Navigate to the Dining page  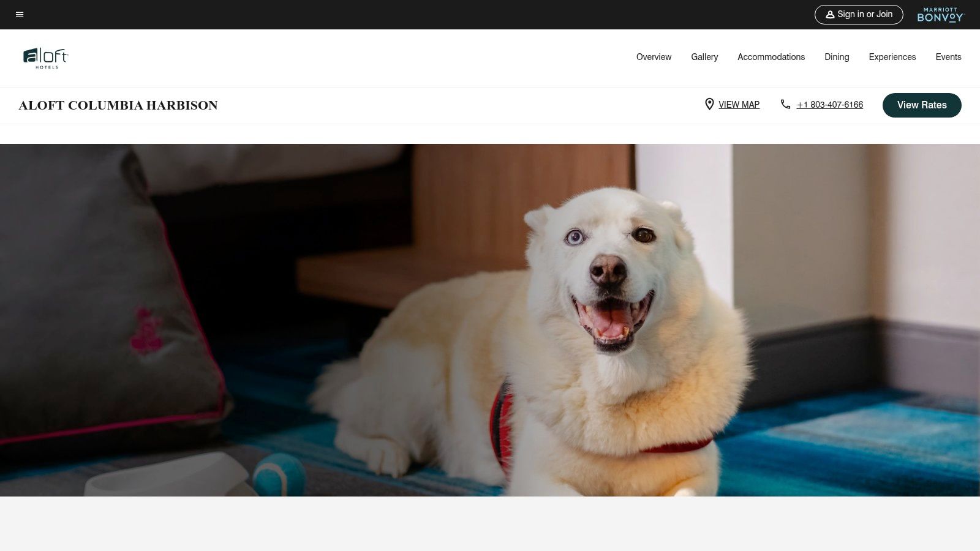pos(836,57)
